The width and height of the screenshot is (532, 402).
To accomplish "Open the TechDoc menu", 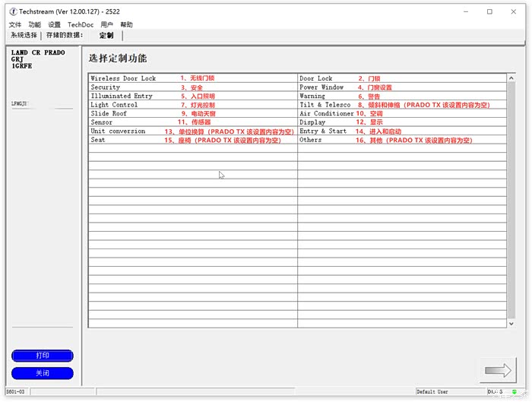I will 81,24.
